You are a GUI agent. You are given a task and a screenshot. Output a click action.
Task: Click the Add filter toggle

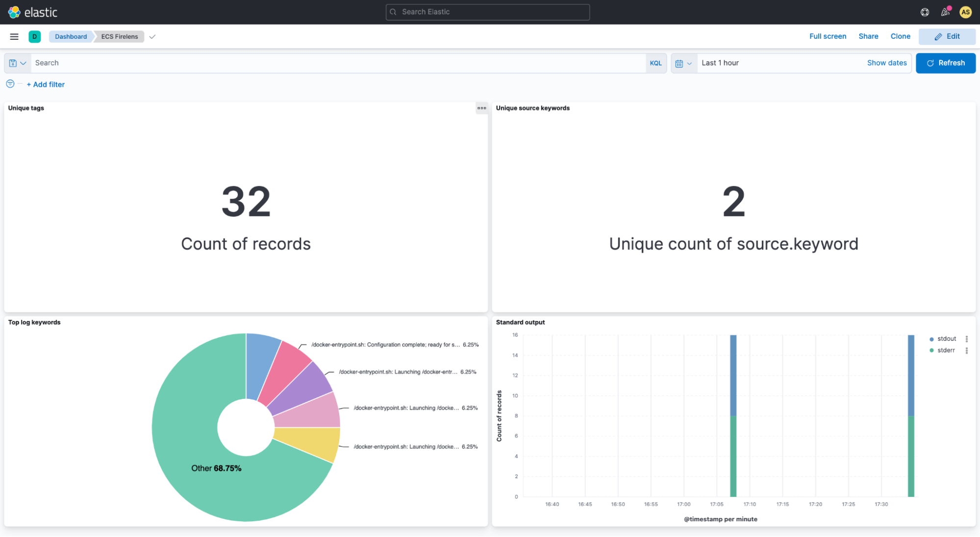(x=45, y=84)
